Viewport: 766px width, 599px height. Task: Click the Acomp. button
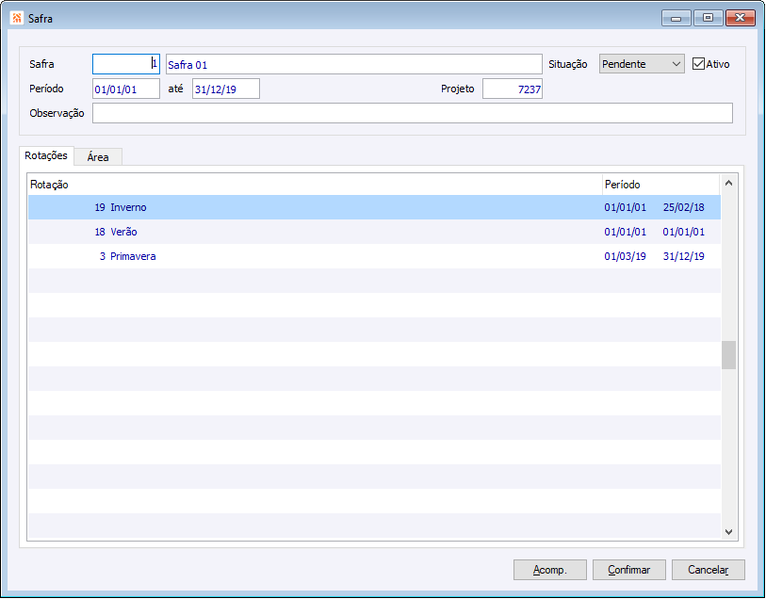coord(550,570)
